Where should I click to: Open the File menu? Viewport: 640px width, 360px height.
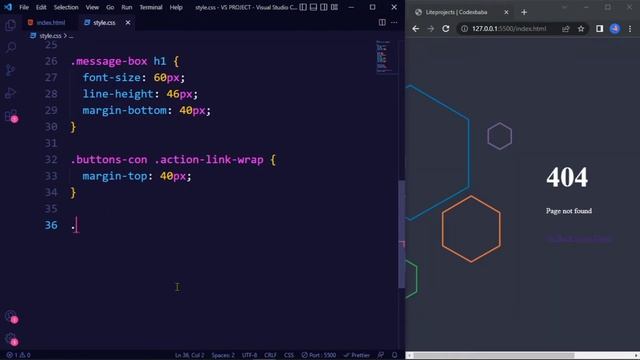point(24,7)
